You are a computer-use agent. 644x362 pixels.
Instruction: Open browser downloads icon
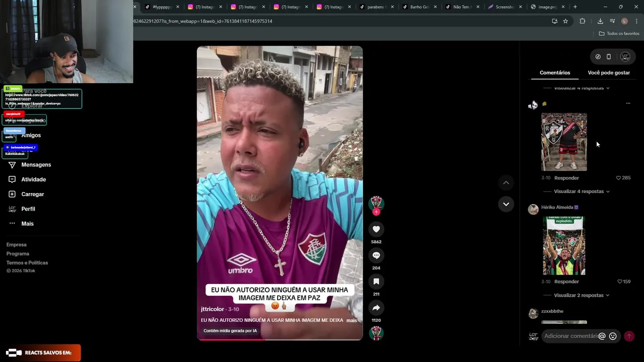pyautogui.click(x=600, y=21)
